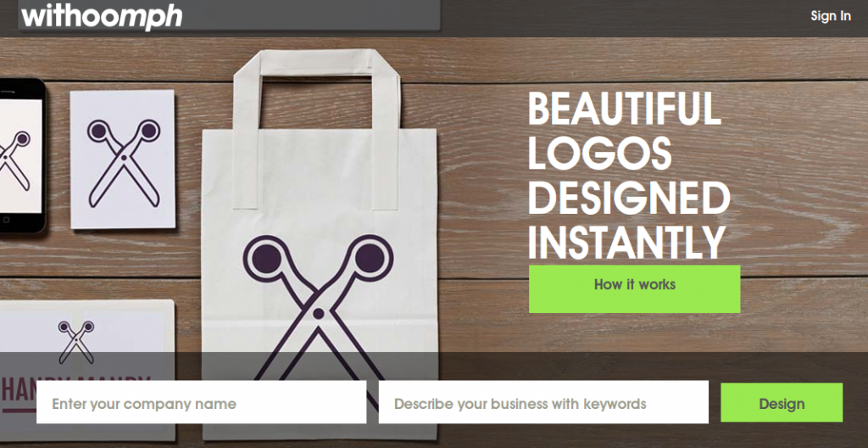Click the LOGOS headline word

[x=600, y=153]
